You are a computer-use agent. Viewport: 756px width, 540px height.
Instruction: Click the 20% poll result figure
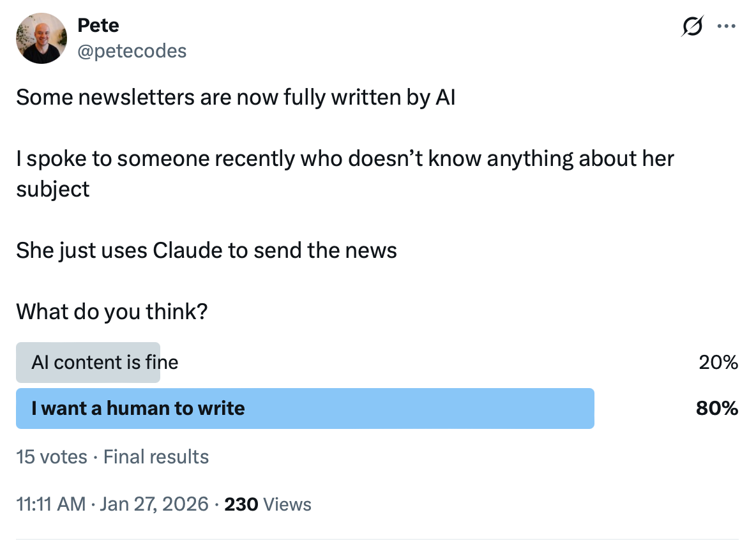(718, 363)
